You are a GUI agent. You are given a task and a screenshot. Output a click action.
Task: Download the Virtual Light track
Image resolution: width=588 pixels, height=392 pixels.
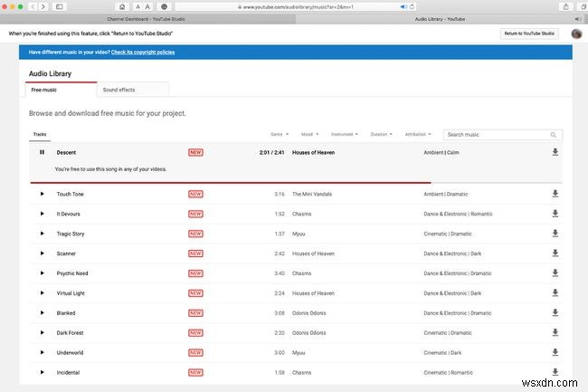pyautogui.click(x=555, y=292)
